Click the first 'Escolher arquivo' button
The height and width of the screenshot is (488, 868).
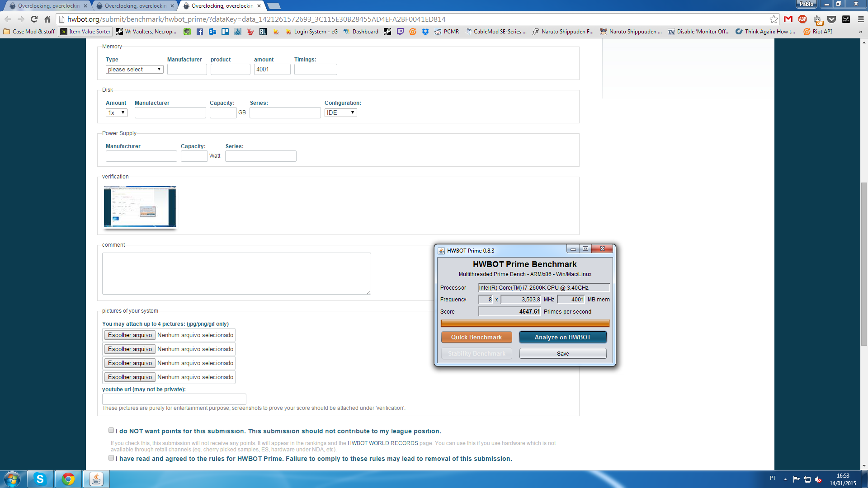point(130,335)
